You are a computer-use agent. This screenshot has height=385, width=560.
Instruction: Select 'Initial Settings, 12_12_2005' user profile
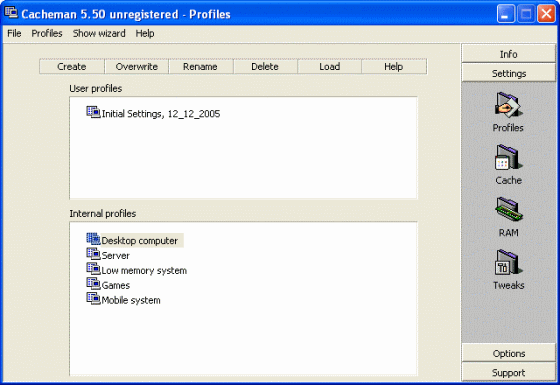click(161, 114)
